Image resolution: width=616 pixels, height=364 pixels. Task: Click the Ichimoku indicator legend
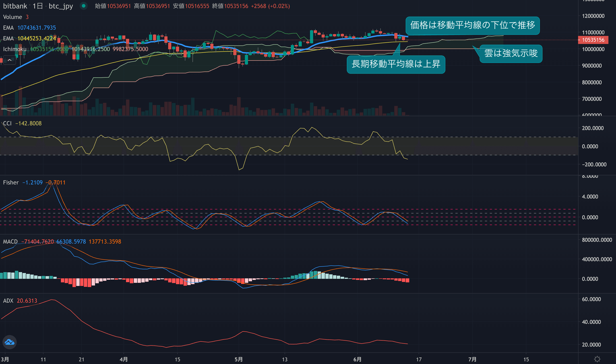tap(14, 49)
